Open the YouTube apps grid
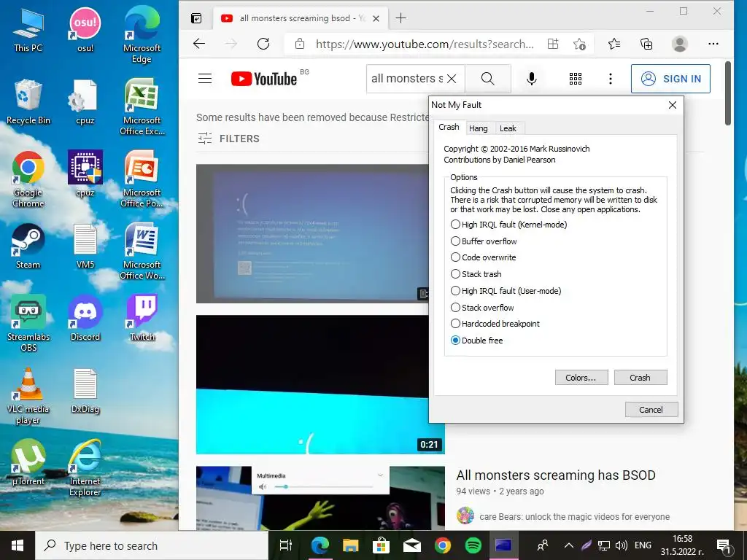Screen dimensions: 747x560 [576, 79]
